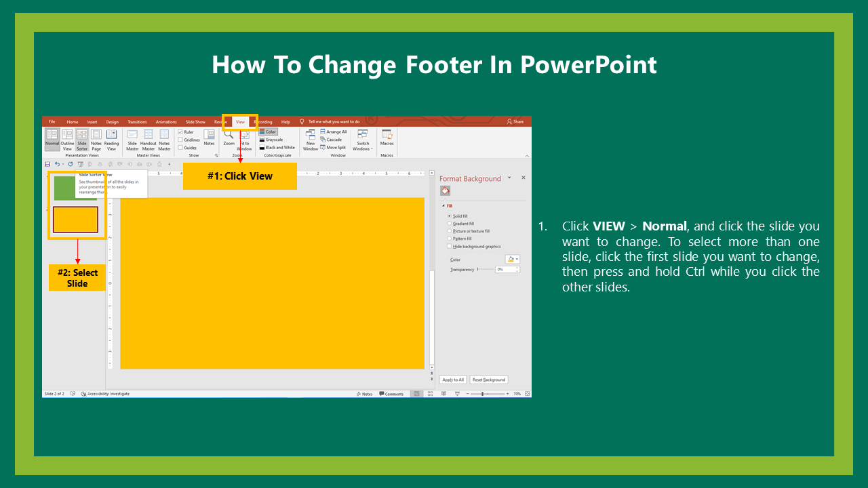Image resolution: width=868 pixels, height=488 pixels.
Task: Open the Notes Master view
Action: click(164, 140)
